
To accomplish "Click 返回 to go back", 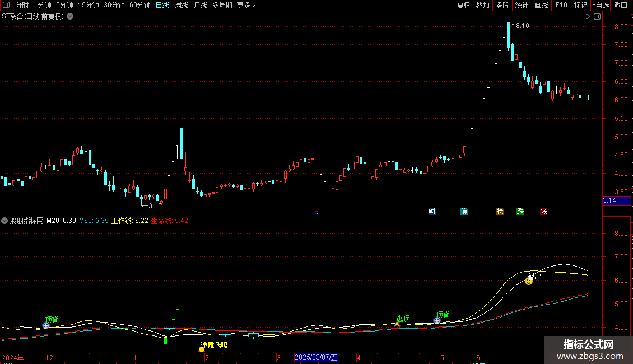I will click(x=621, y=5).
